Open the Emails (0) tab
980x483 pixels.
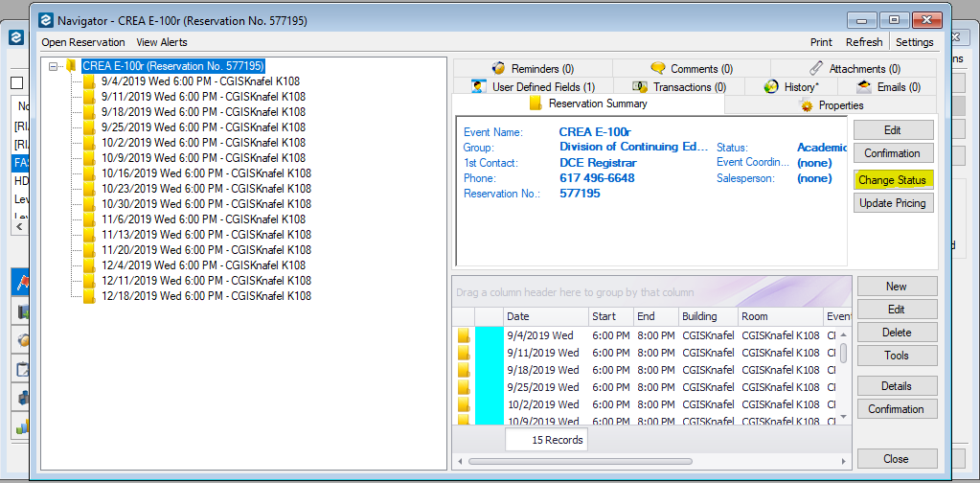click(887, 87)
